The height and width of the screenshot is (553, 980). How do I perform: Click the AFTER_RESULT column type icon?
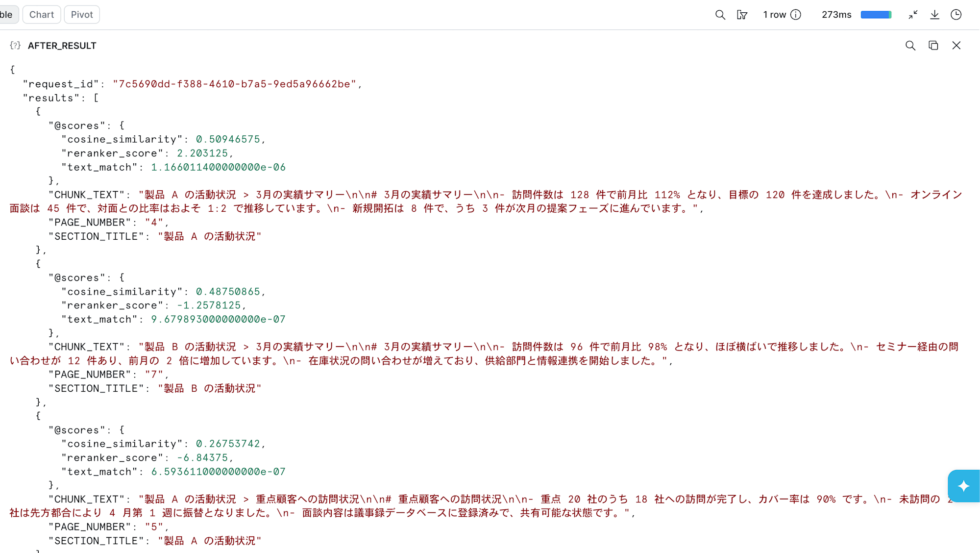pyautogui.click(x=15, y=46)
